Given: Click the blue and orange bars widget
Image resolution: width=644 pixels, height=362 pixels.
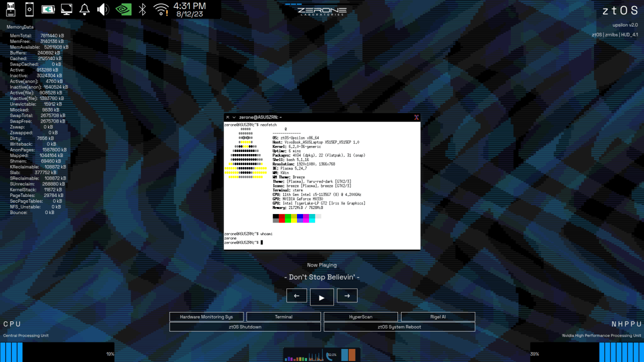Looking at the screenshot, I should (348, 354).
